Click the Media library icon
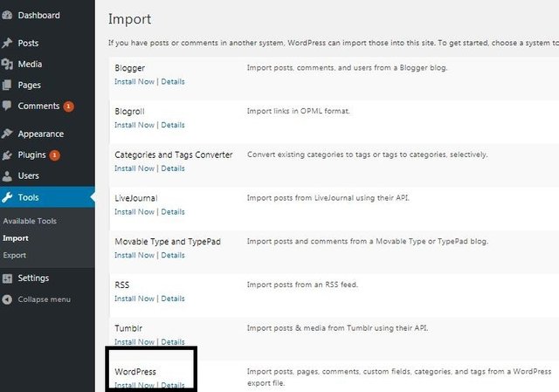 (7, 64)
